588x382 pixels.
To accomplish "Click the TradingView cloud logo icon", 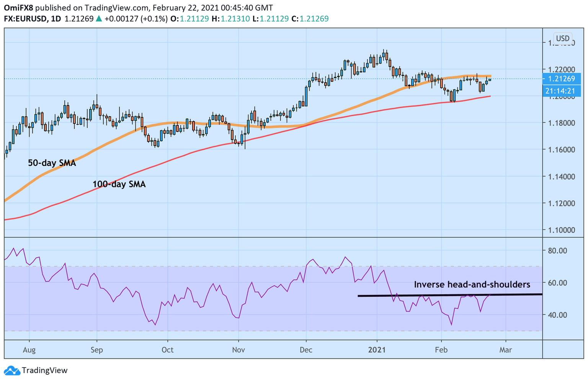I will pos(11,371).
